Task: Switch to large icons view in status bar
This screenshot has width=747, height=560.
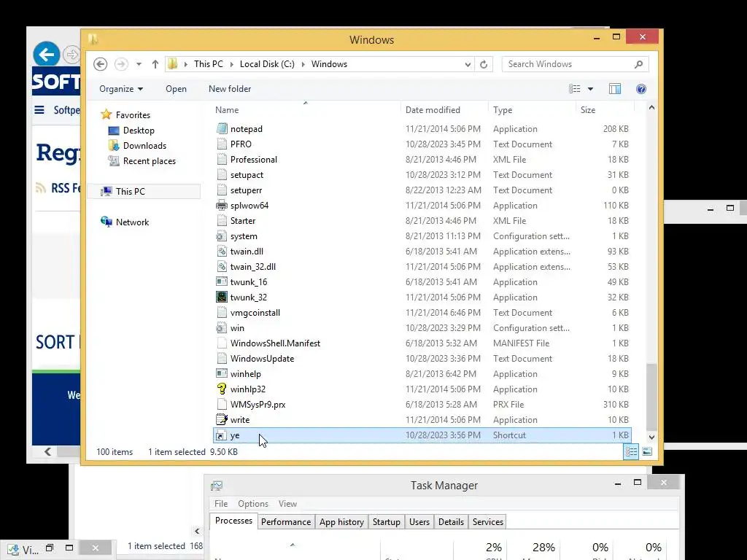Action: (x=647, y=451)
